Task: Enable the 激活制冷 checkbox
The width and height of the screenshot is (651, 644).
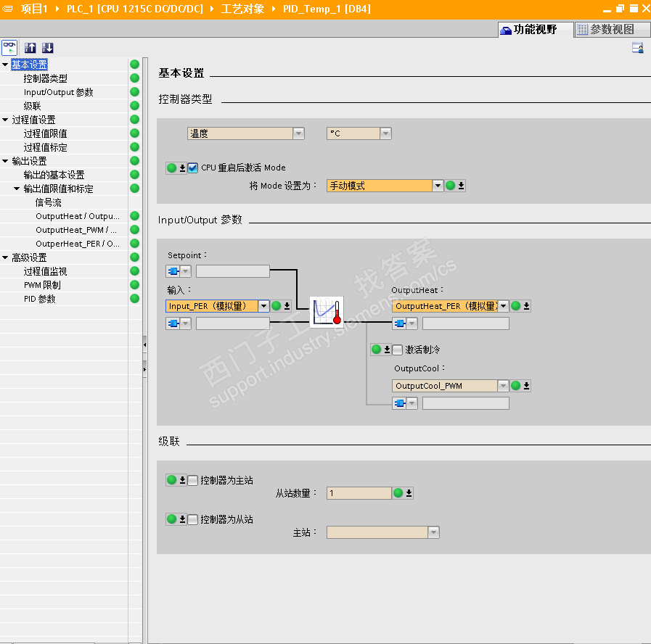Action: coord(397,350)
